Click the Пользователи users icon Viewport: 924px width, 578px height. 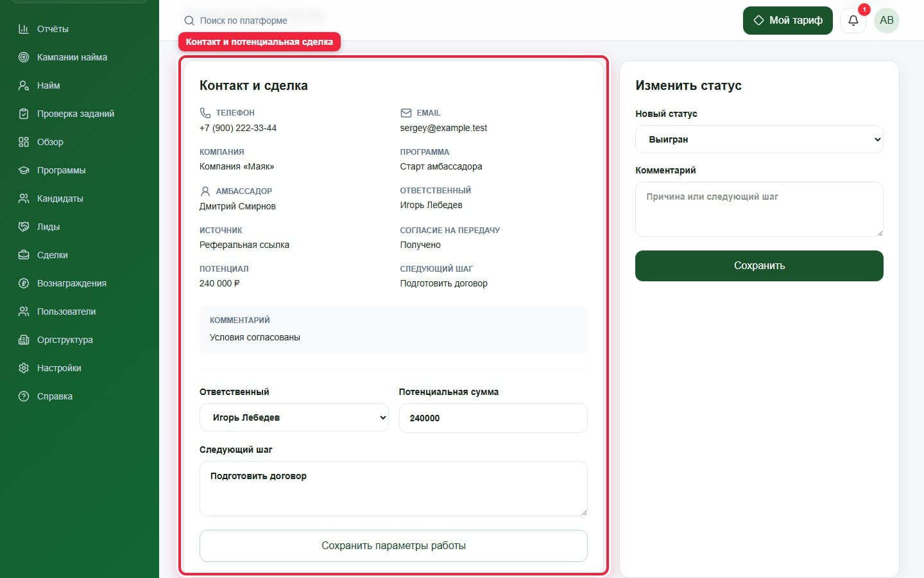24,311
